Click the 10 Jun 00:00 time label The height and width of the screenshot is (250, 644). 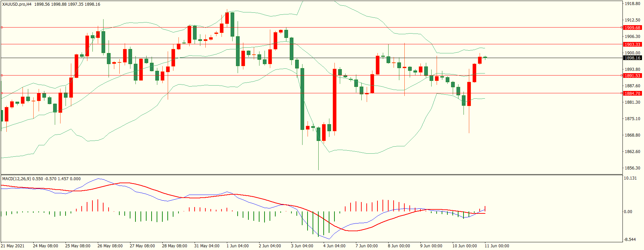[465, 246]
